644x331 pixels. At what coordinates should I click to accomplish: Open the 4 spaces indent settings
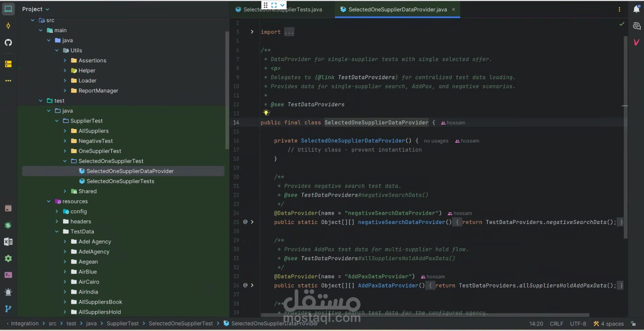(609, 323)
